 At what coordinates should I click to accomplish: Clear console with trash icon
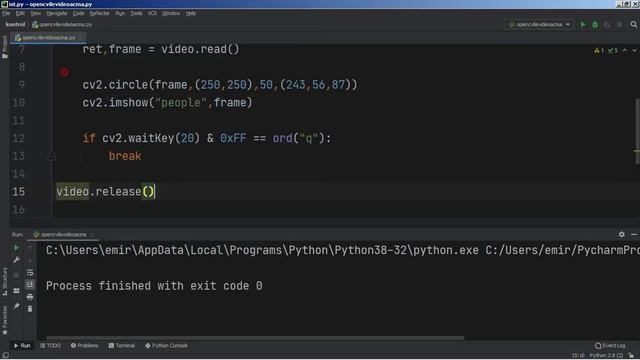[x=30, y=309]
